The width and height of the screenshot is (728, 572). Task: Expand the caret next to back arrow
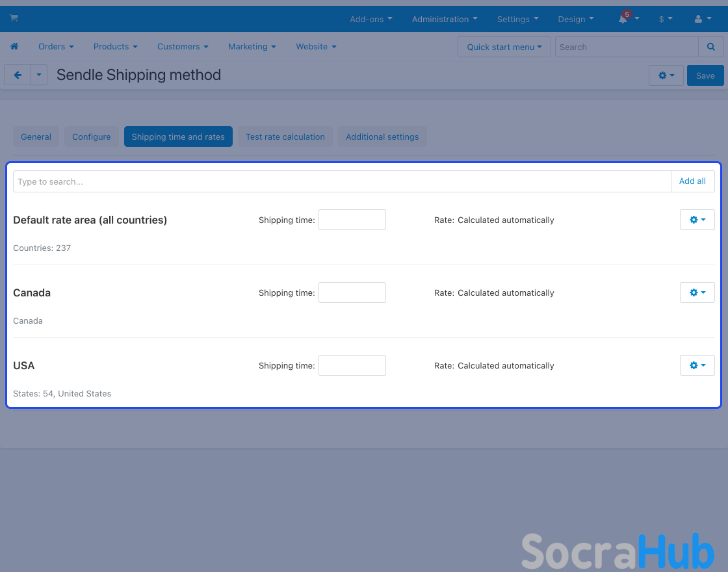[x=39, y=75]
